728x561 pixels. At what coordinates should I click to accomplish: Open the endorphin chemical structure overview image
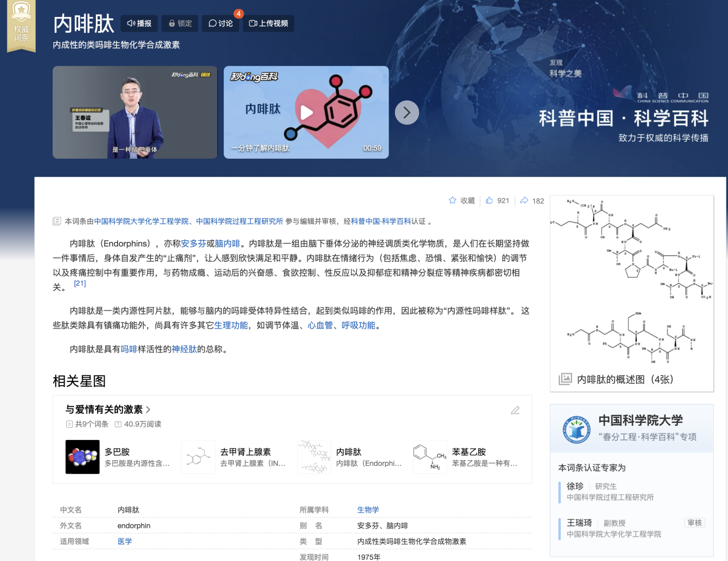click(632, 282)
